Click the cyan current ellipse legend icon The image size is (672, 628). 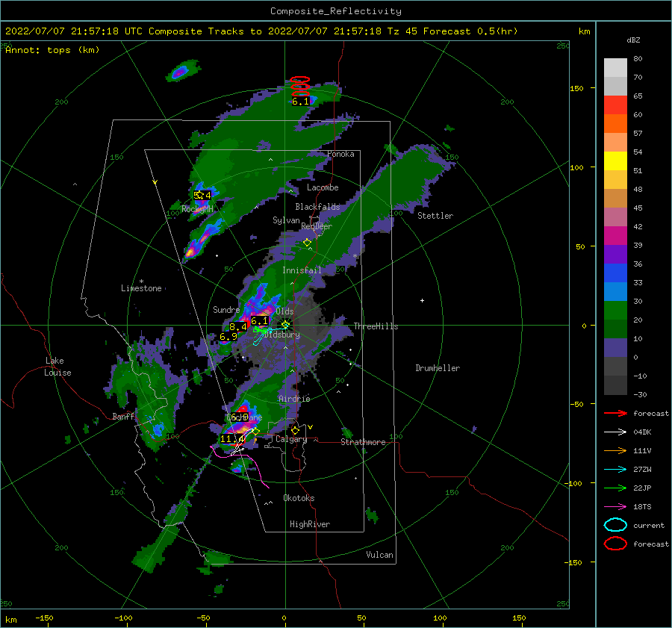point(615,525)
